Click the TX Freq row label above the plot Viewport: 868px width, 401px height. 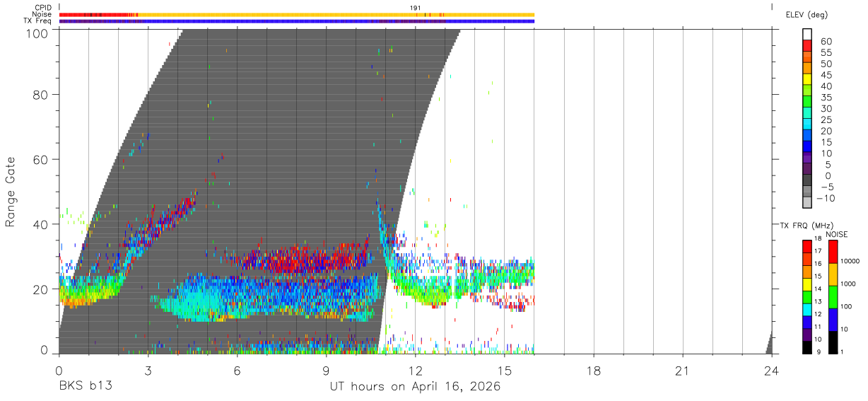coord(37,21)
